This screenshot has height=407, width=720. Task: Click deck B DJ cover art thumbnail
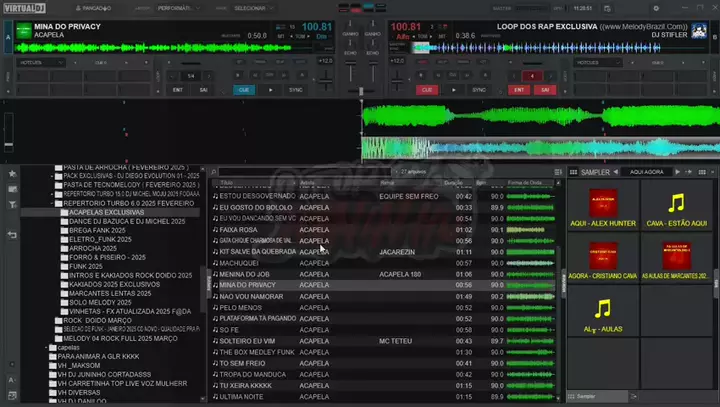click(x=699, y=31)
